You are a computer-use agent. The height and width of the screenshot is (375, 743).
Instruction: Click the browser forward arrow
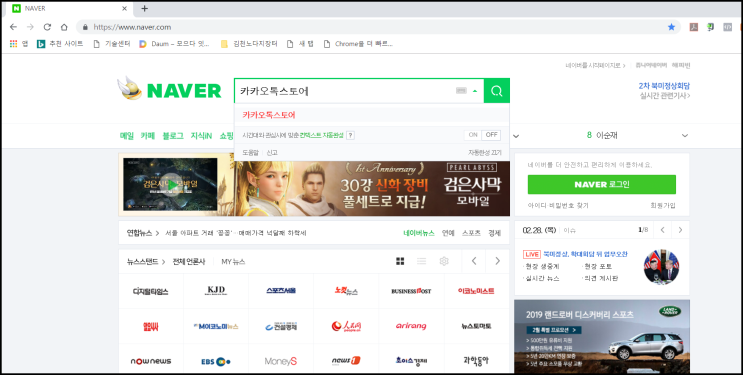click(30, 27)
